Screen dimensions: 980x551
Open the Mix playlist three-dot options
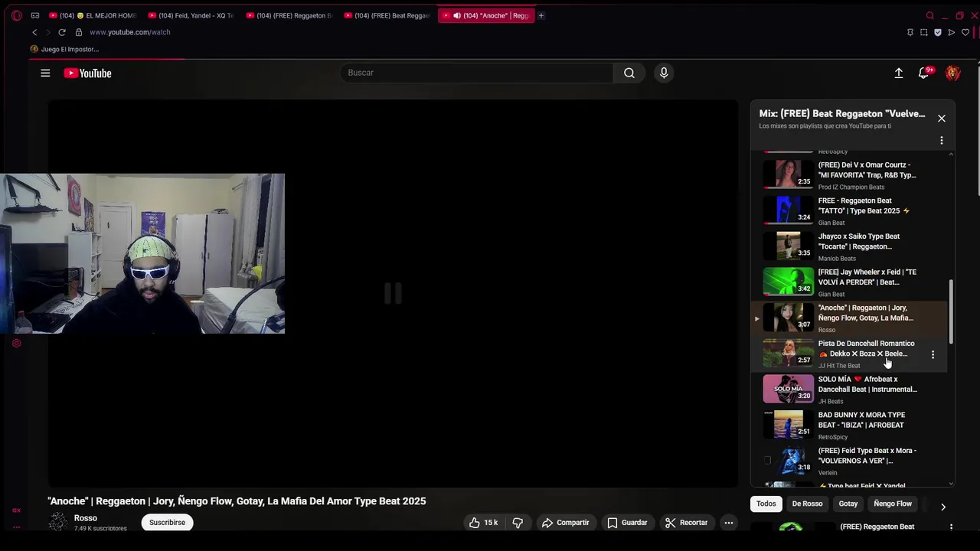tap(942, 141)
